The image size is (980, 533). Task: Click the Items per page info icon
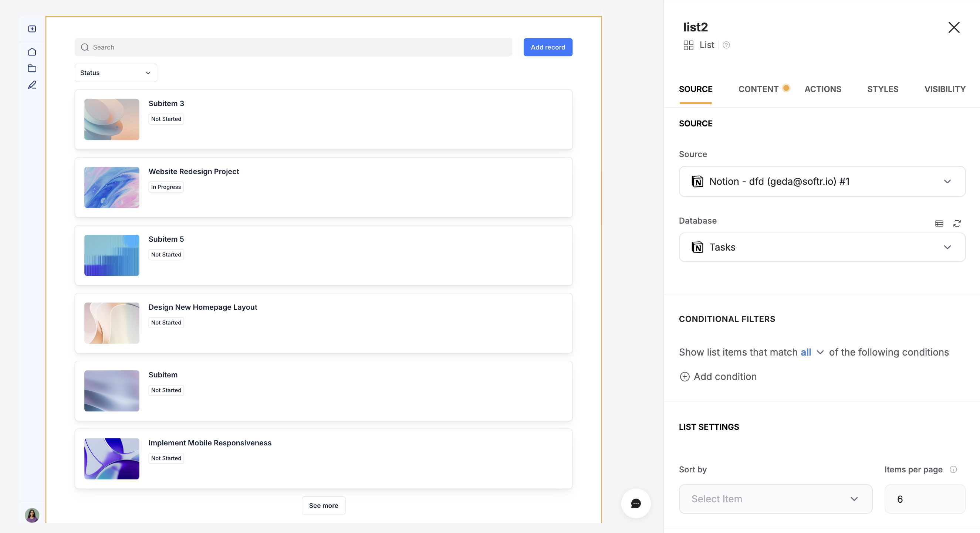953,469
